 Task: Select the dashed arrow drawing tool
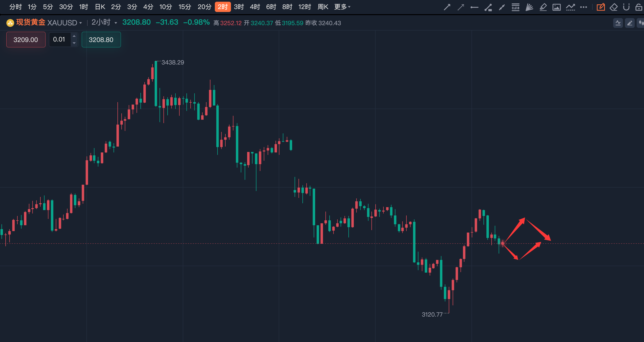tap(460, 7)
